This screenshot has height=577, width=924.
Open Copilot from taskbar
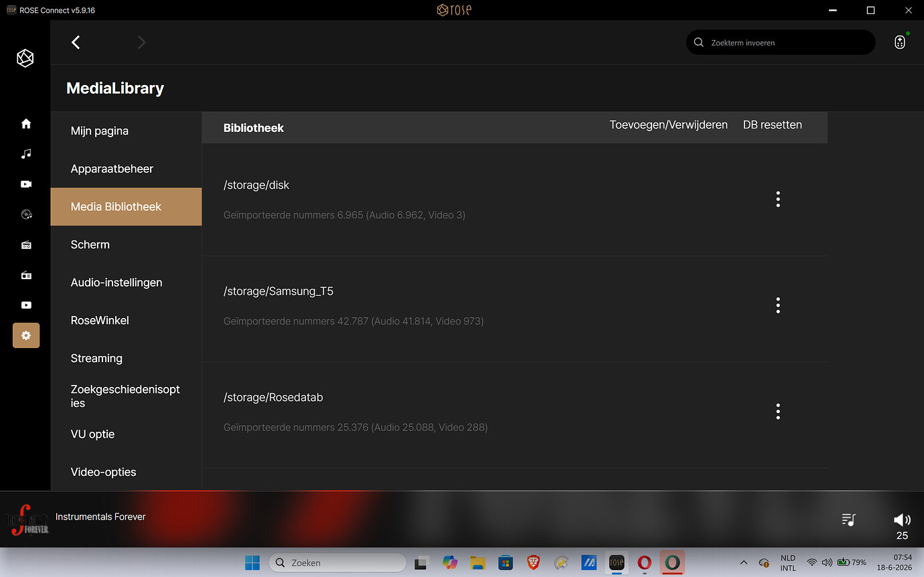coord(449,563)
